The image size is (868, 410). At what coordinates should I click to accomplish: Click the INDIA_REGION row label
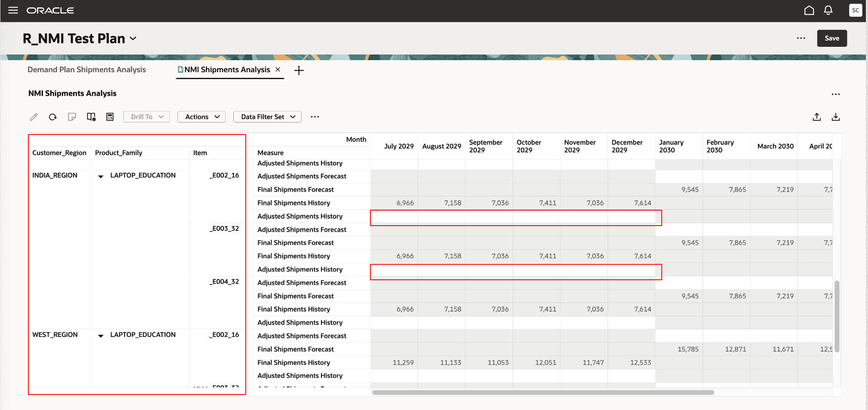pyautogui.click(x=55, y=175)
